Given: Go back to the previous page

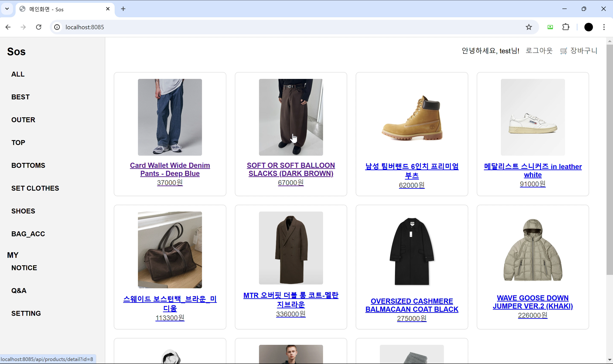Looking at the screenshot, I should [8, 27].
